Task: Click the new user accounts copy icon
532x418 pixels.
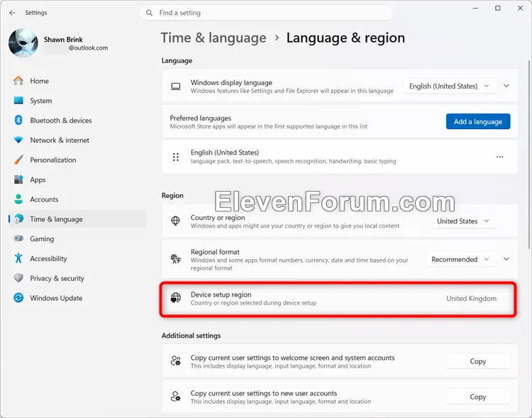Action: pyautogui.click(x=176, y=396)
